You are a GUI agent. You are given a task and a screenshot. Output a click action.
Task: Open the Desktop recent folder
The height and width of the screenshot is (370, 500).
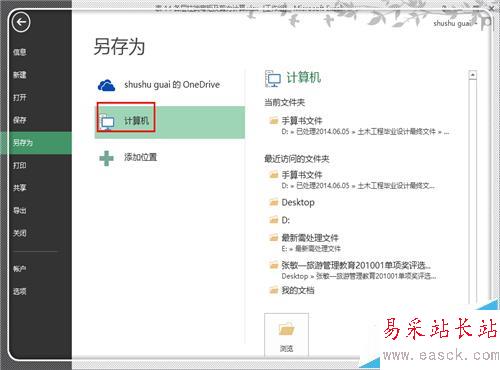click(298, 202)
